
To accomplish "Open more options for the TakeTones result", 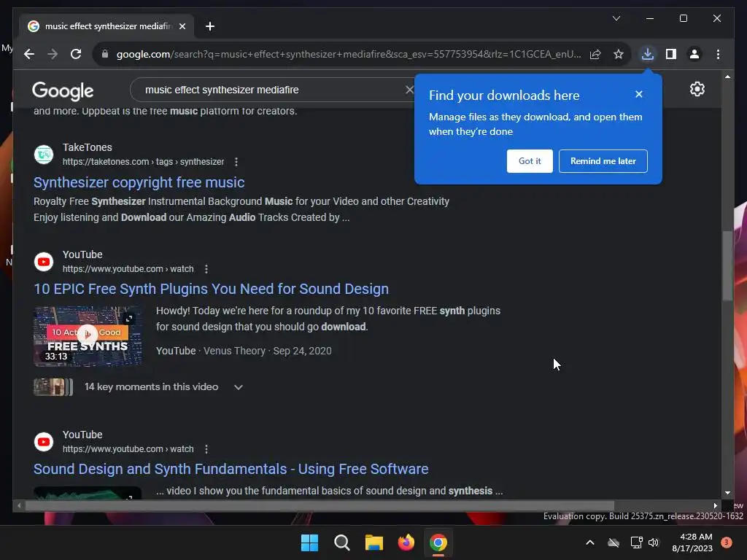I will (236, 162).
